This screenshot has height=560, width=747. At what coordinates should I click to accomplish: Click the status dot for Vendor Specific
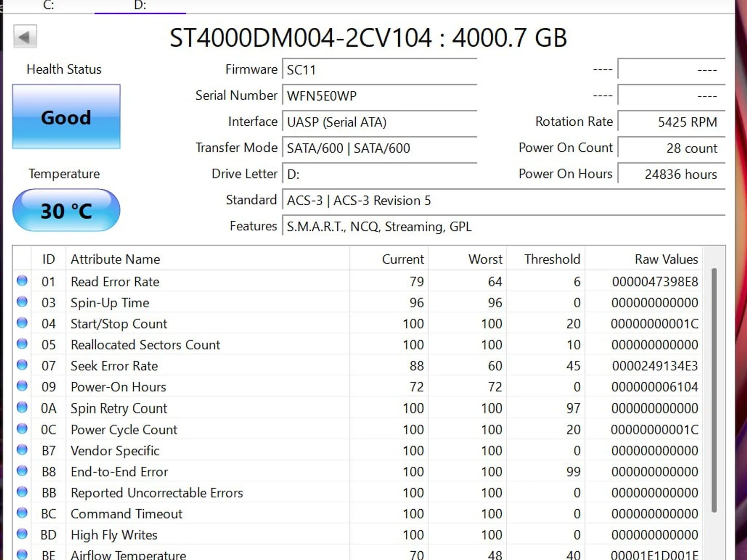(x=22, y=450)
